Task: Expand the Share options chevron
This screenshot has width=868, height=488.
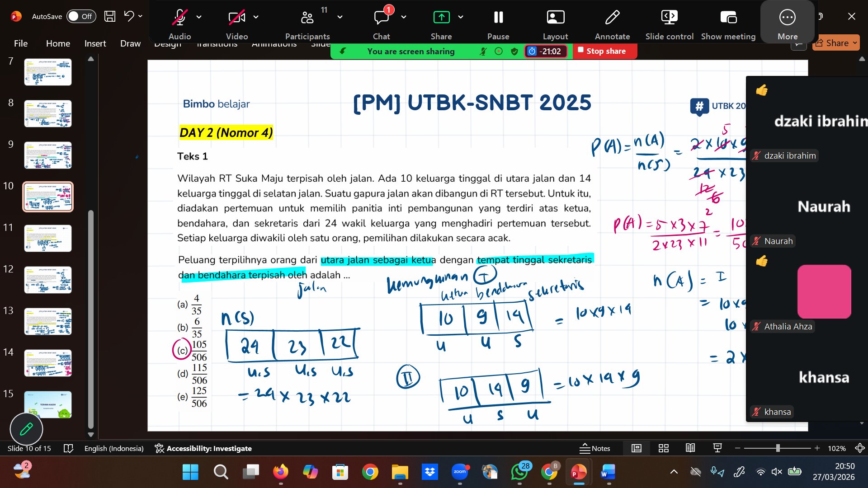Action: [x=461, y=17]
